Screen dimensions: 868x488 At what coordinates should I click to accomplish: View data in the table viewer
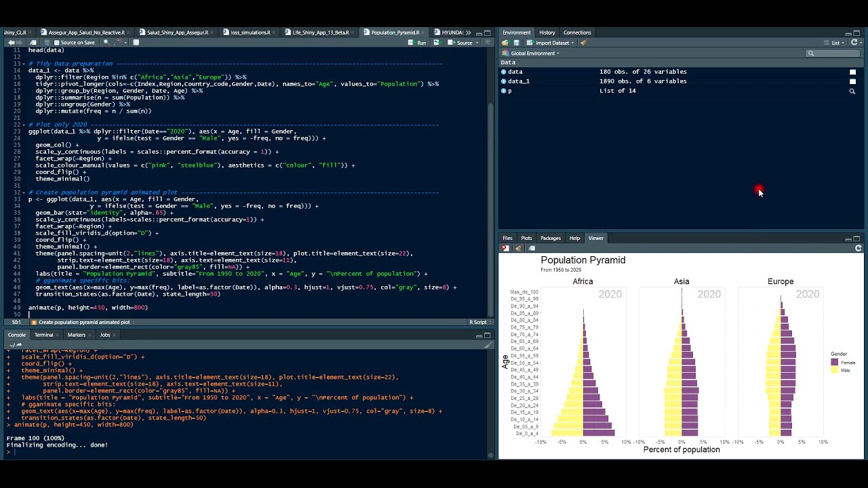click(x=852, y=72)
